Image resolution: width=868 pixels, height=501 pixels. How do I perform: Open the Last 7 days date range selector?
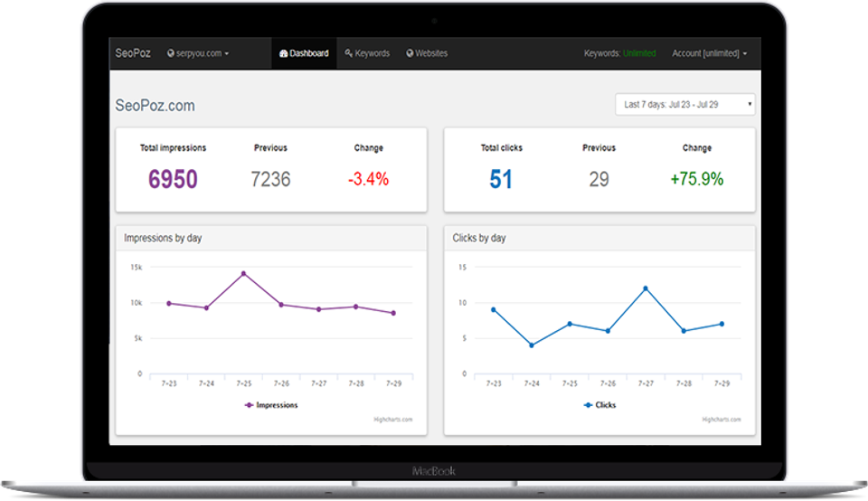684,105
